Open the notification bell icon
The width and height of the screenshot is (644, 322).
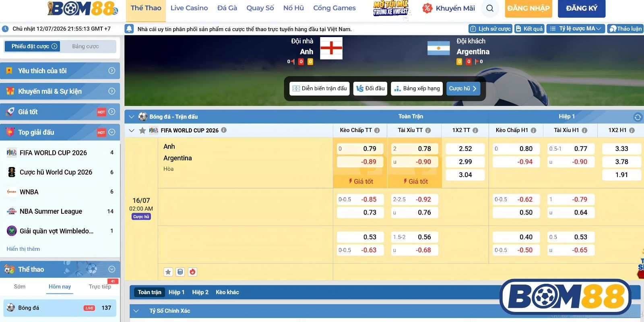[129, 29]
